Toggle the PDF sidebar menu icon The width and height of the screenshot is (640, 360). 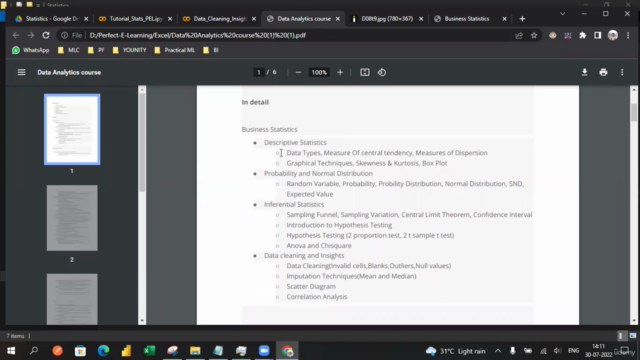point(21,72)
